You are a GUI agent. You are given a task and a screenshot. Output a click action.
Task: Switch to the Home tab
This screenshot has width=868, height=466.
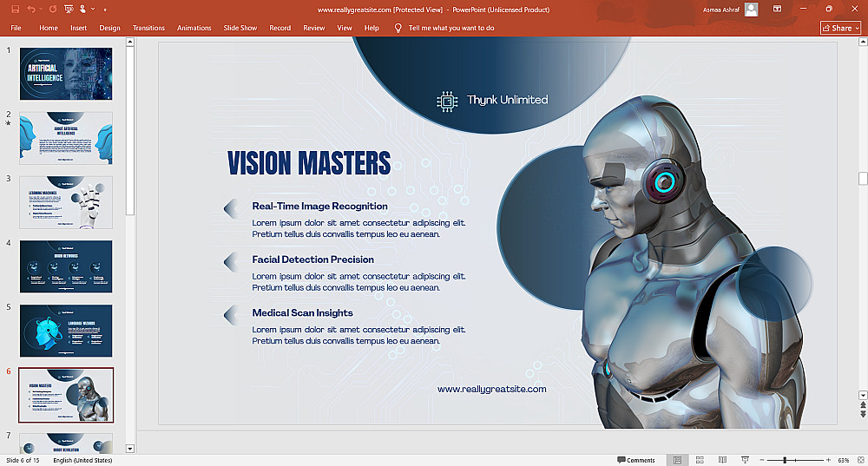pyautogui.click(x=48, y=28)
